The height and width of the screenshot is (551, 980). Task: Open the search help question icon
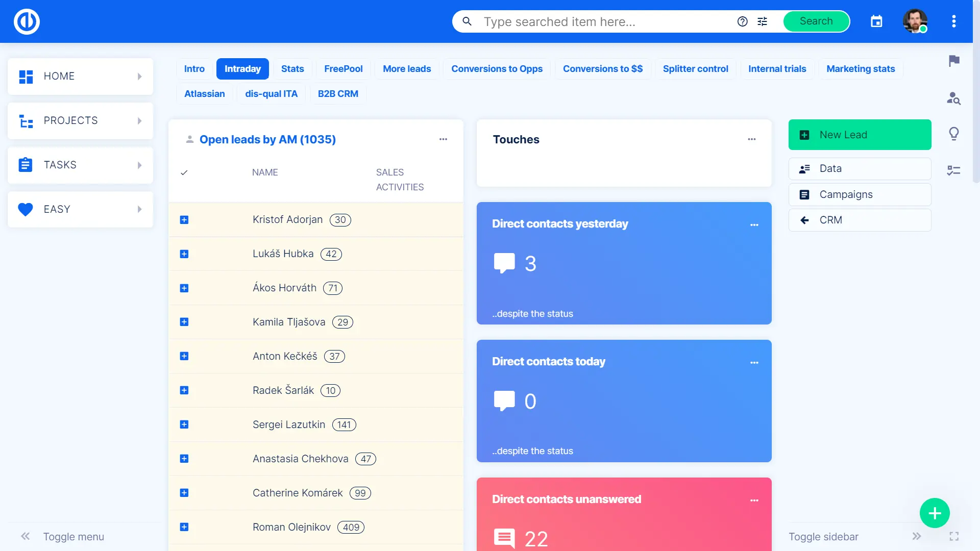(743, 21)
